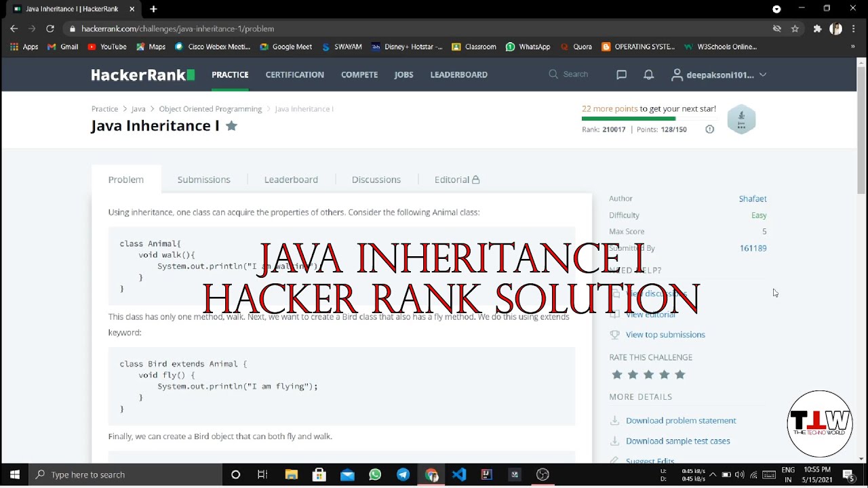Open the volume tray icon
The height and width of the screenshot is (488, 868).
tap(740, 474)
